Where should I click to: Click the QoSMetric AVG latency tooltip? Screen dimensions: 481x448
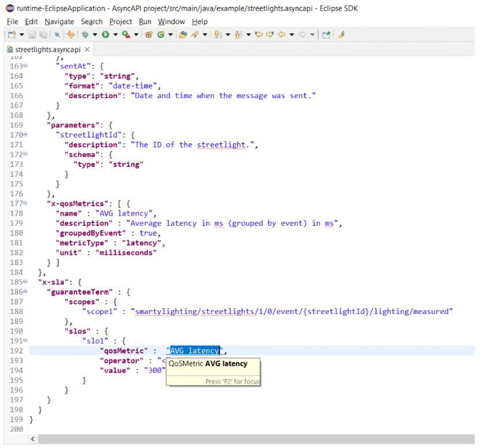pos(213,372)
